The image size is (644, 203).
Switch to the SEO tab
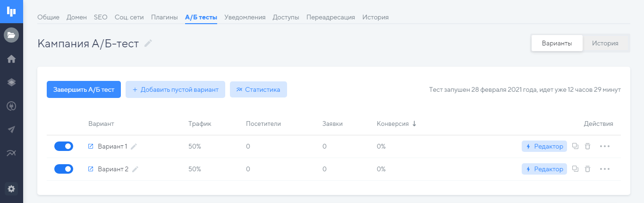coord(101,18)
